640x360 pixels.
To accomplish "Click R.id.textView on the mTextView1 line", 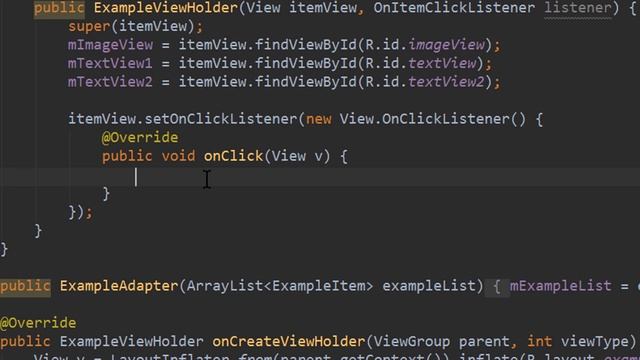I will [x=420, y=63].
